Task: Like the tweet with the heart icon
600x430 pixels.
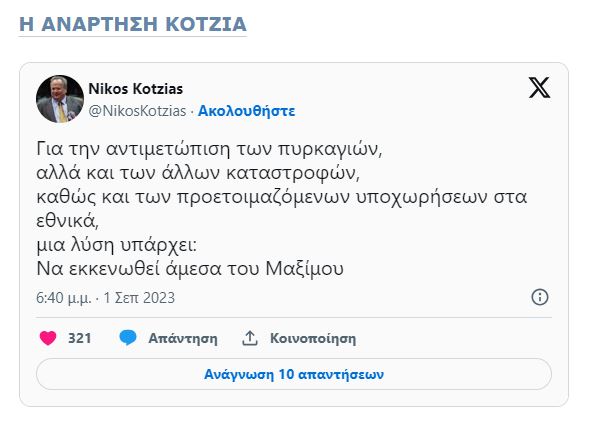Action: coord(47,338)
